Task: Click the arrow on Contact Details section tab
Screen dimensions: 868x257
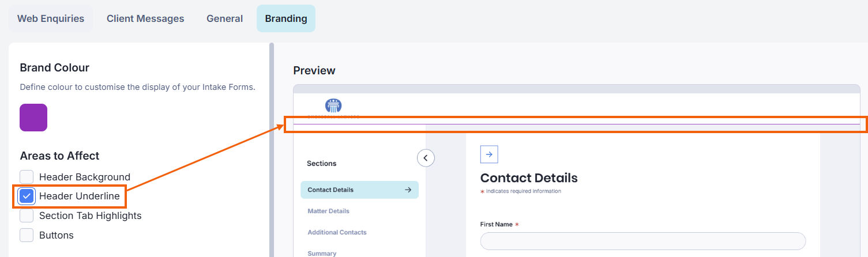Action: (408, 190)
